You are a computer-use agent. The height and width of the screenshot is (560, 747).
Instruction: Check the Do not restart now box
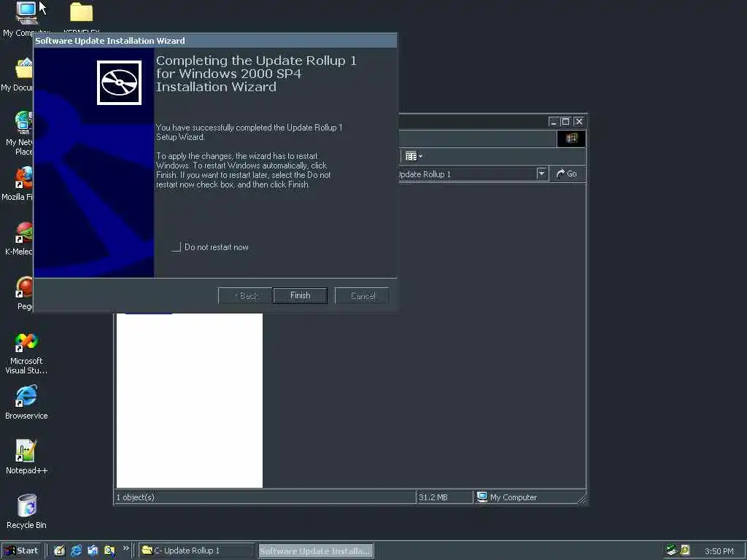[177, 246]
